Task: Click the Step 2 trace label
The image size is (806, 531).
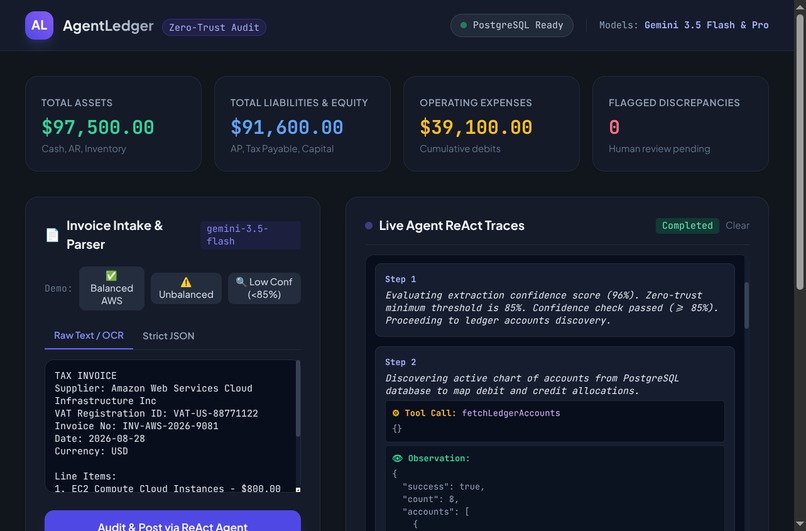Action: 400,362
